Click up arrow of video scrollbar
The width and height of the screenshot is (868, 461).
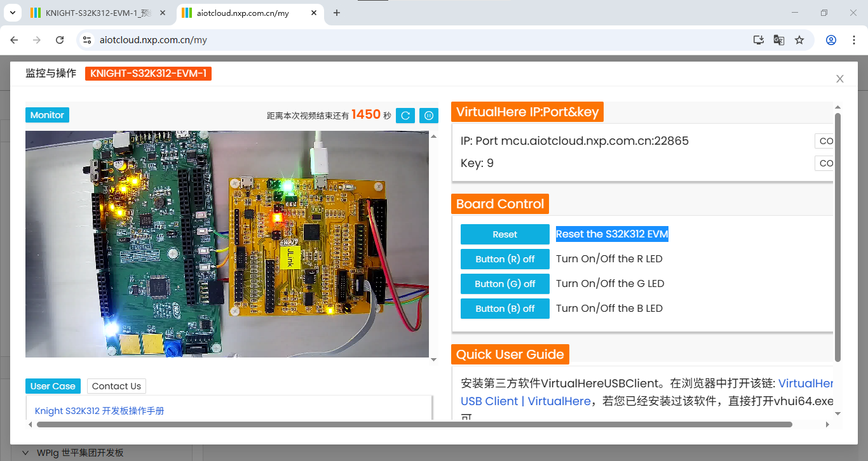tap(434, 136)
